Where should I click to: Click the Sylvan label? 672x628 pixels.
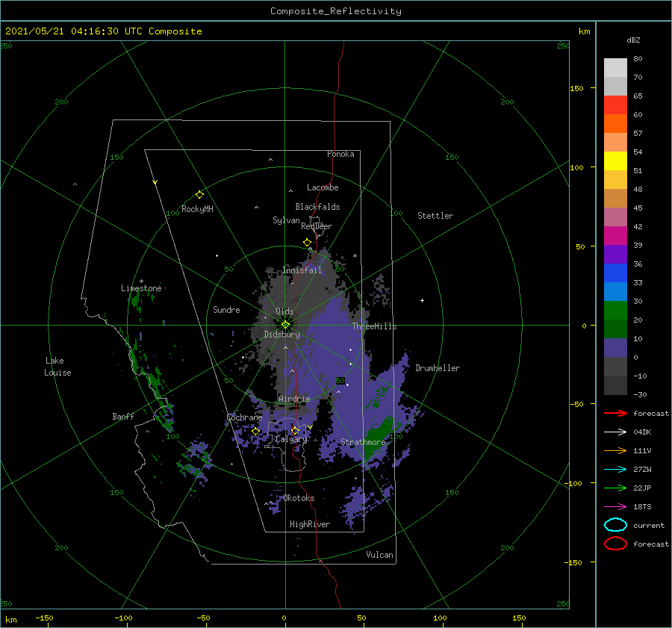coord(286,220)
